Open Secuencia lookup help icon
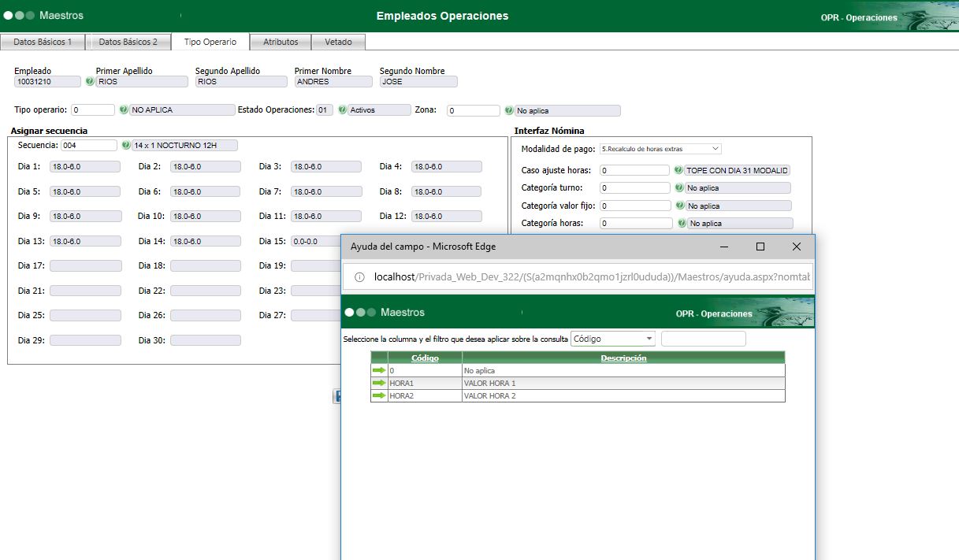959x560 pixels. click(126, 146)
